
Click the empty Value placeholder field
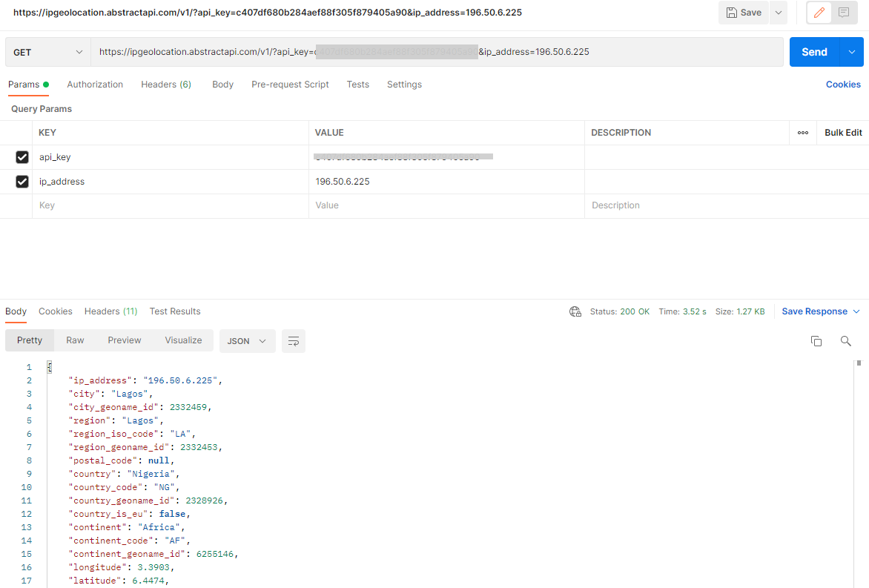click(446, 205)
